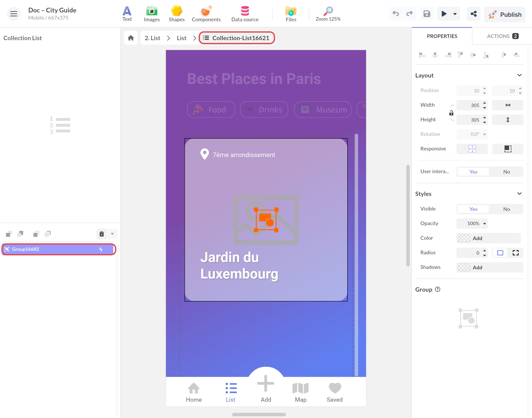Screen dimensions: 532x418
Task: Open the Images tool
Action: pos(152,14)
